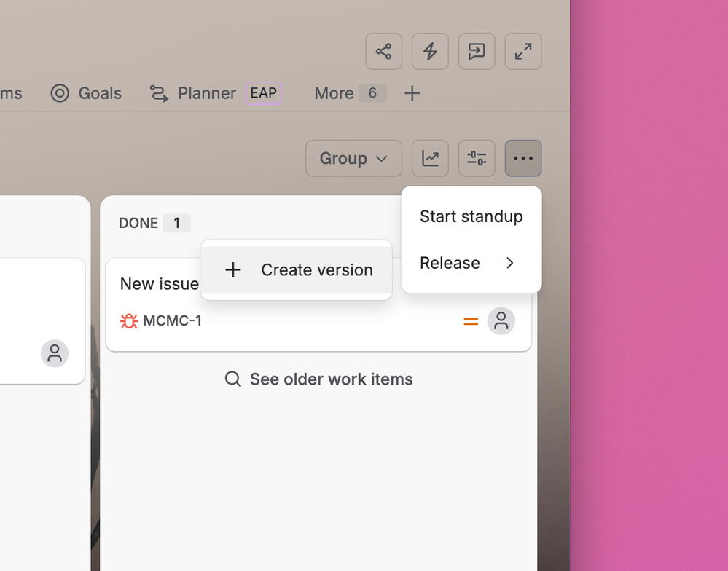728x571 pixels.
Task: Expand the Release submenu
Action: [x=471, y=263]
